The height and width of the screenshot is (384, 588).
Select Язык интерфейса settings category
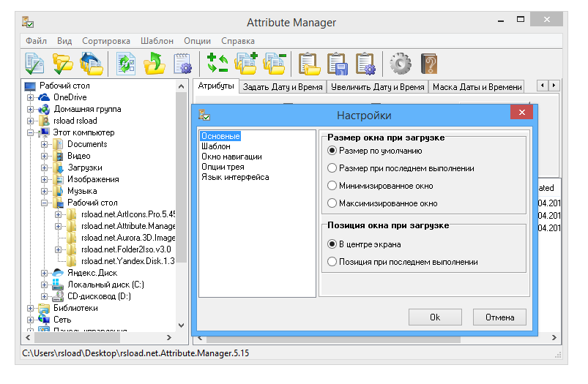coord(235,177)
